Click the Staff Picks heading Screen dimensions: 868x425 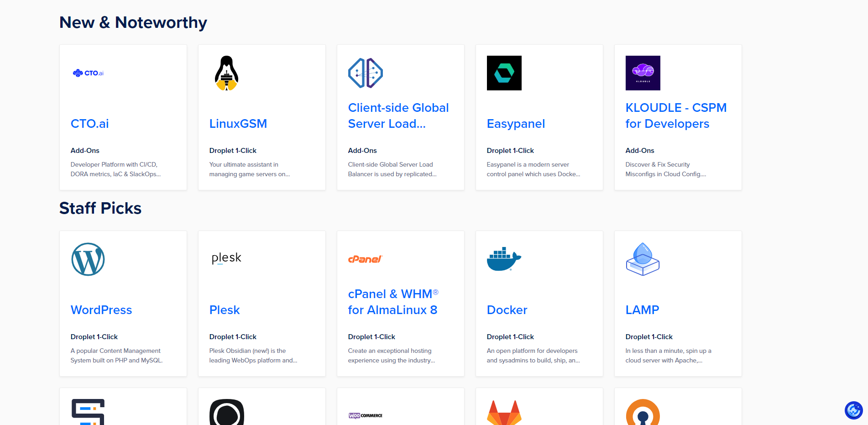tap(100, 208)
